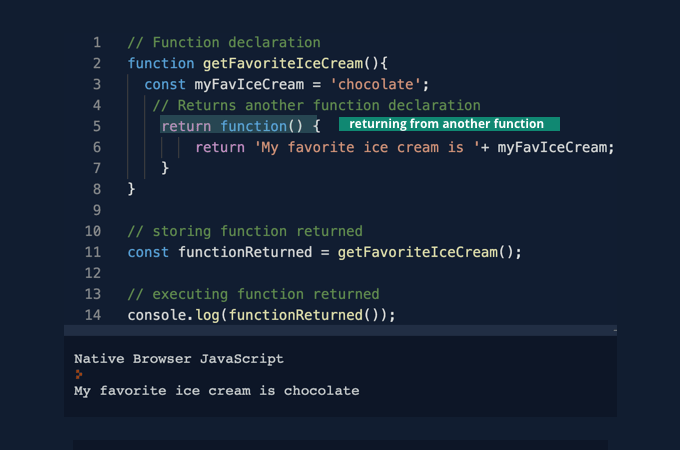Screen dimensions: 680x450
Task: Click the 'chocolate' string literal on line 3
Action: [375, 84]
